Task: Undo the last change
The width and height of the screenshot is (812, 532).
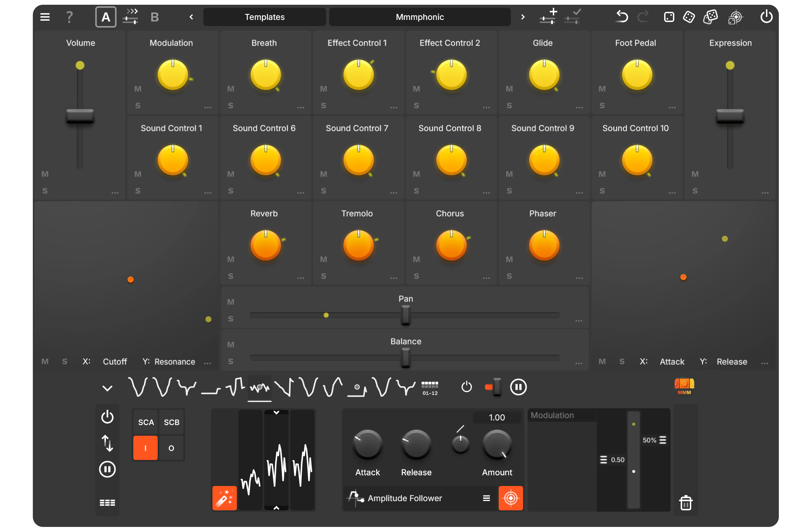Action: click(621, 16)
